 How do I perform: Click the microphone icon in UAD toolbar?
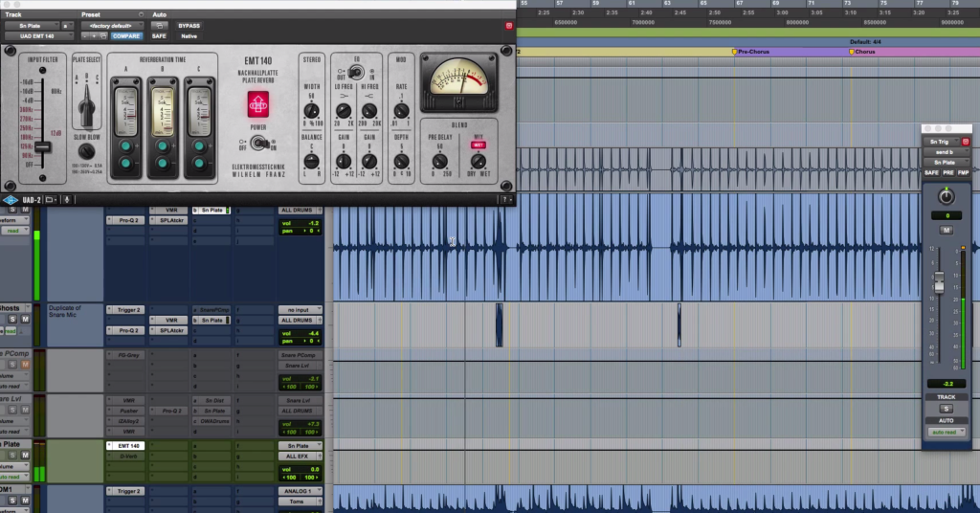[68, 200]
